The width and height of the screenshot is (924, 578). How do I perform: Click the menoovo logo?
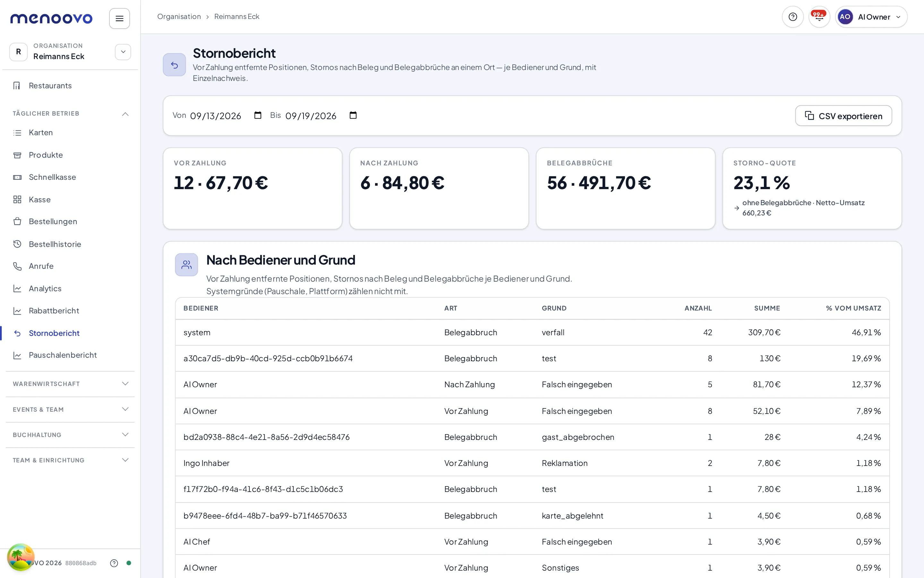coord(51,18)
